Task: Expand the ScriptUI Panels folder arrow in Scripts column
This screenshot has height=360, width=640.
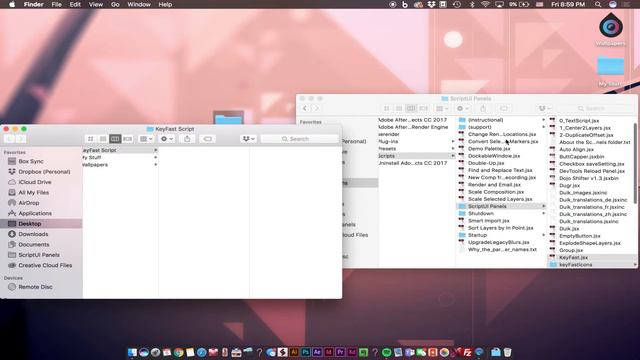Action: click(543, 206)
